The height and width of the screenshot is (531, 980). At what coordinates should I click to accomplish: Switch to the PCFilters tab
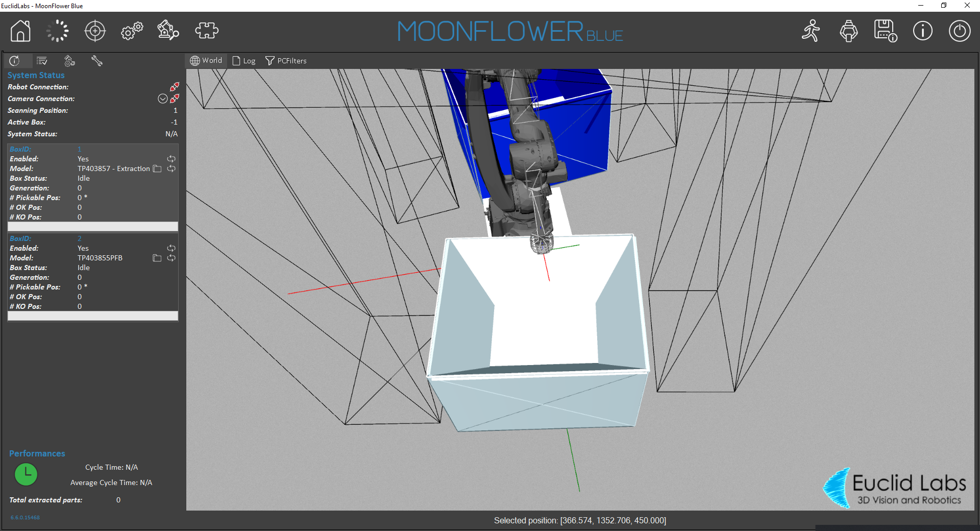pyautogui.click(x=286, y=61)
